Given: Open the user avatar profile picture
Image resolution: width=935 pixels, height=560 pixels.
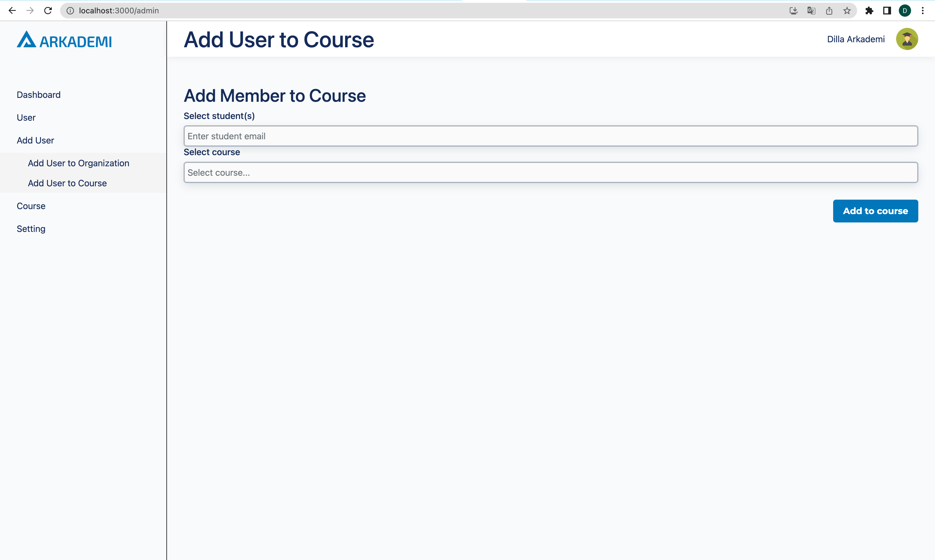Looking at the screenshot, I should 906,39.
